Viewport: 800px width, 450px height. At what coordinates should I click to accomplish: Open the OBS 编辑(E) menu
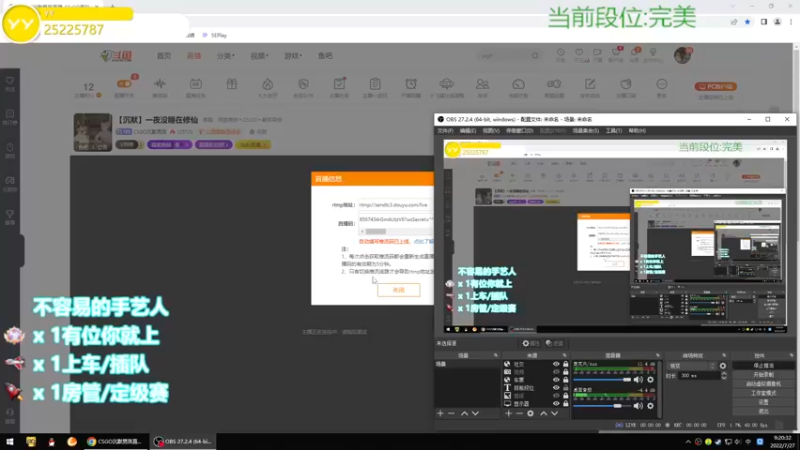pos(467,131)
